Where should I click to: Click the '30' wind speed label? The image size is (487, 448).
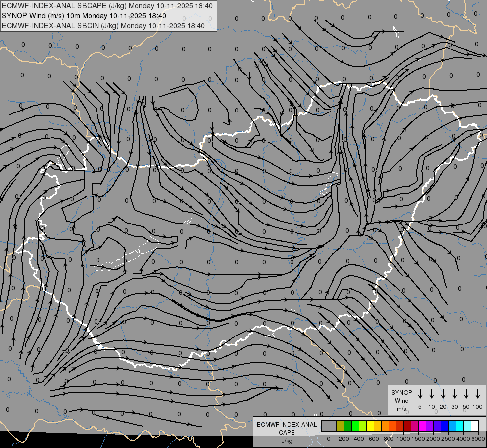point(454,407)
